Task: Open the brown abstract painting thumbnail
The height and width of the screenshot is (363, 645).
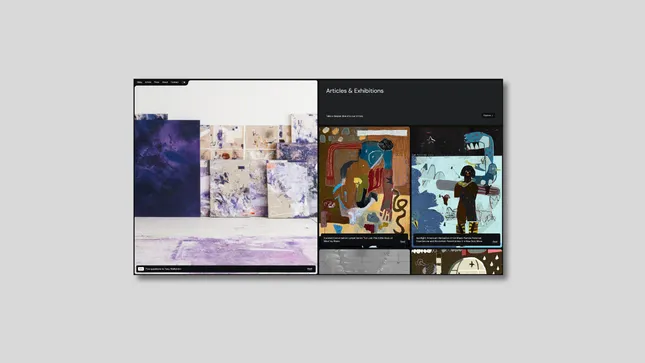Action: point(364,180)
